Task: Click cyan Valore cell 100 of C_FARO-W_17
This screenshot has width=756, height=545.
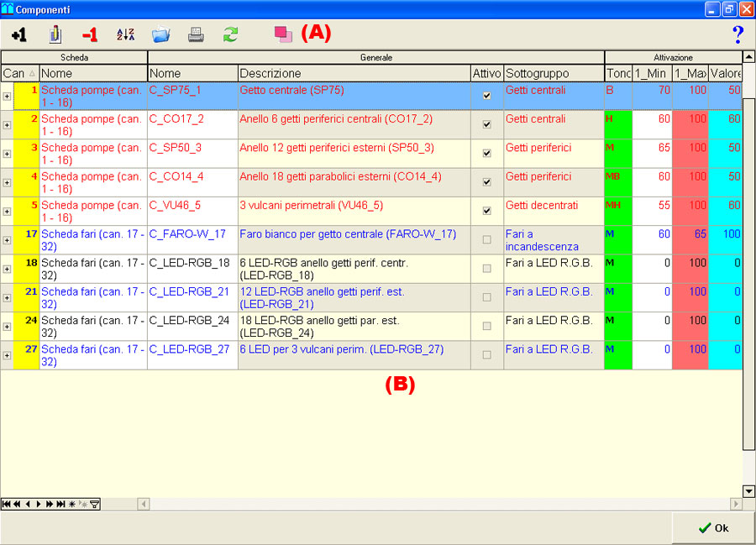Action: (725, 240)
